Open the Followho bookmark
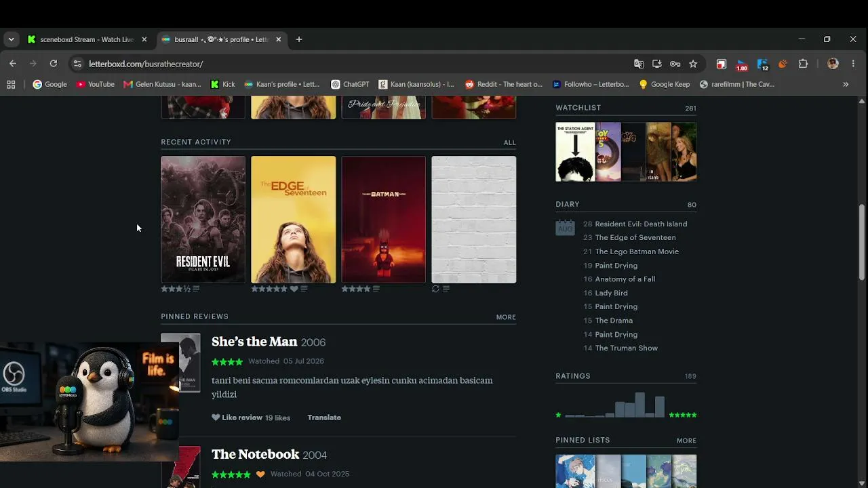The height and width of the screenshot is (488, 868). tap(591, 85)
